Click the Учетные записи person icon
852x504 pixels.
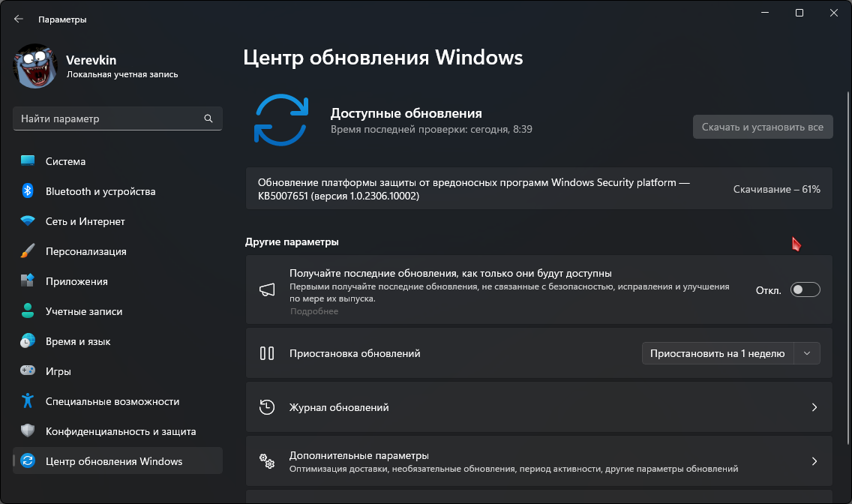(x=28, y=310)
